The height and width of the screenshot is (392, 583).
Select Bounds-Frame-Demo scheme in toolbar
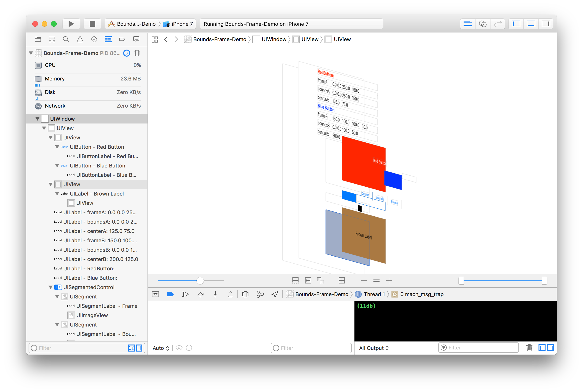(x=132, y=24)
